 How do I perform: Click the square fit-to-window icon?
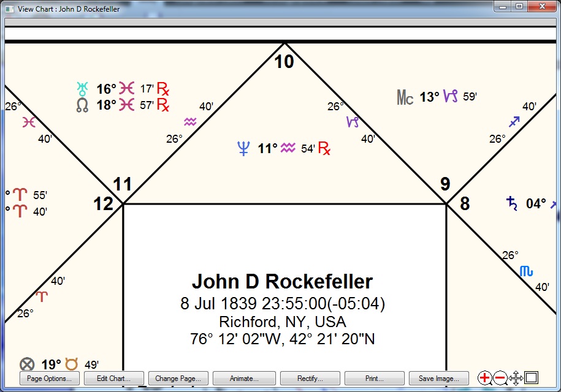click(x=532, y=378)
